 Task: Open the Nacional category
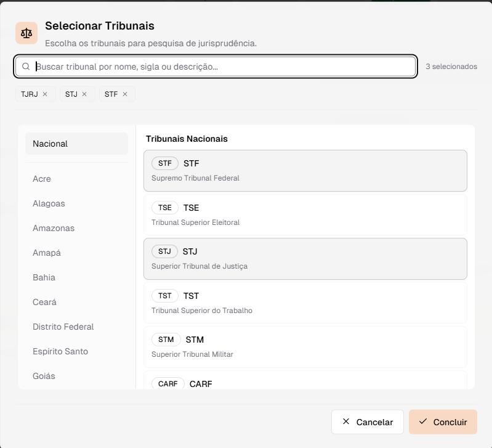76,144
